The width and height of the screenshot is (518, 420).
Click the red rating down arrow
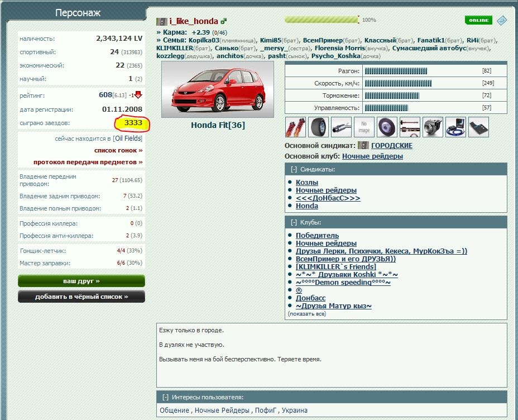[138, 95]
